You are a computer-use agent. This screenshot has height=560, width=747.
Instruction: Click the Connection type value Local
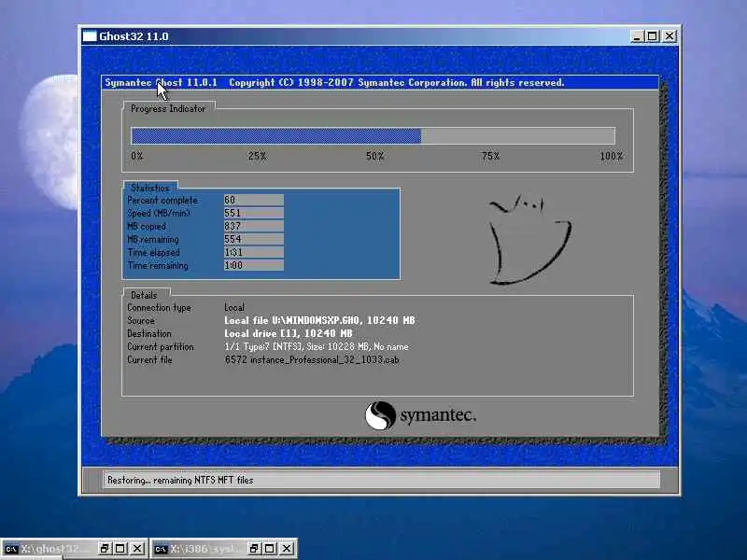point(234,308)
